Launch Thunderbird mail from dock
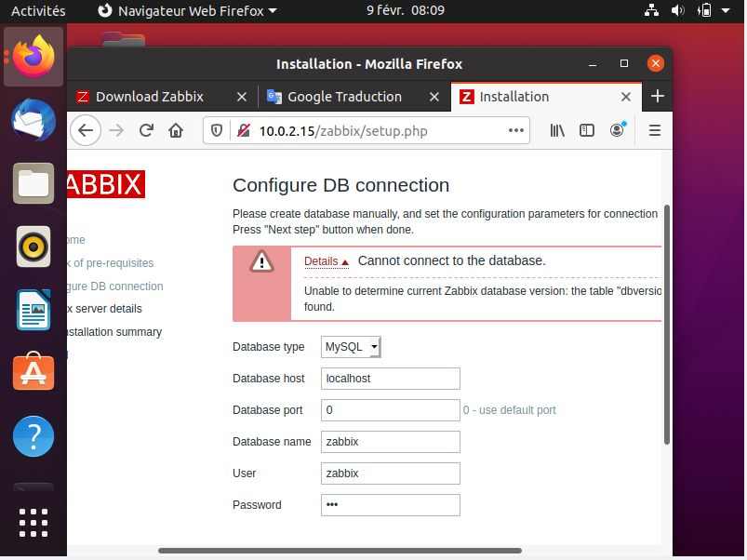The height and width of the screenshot is (560, 747). coord(33,120)
